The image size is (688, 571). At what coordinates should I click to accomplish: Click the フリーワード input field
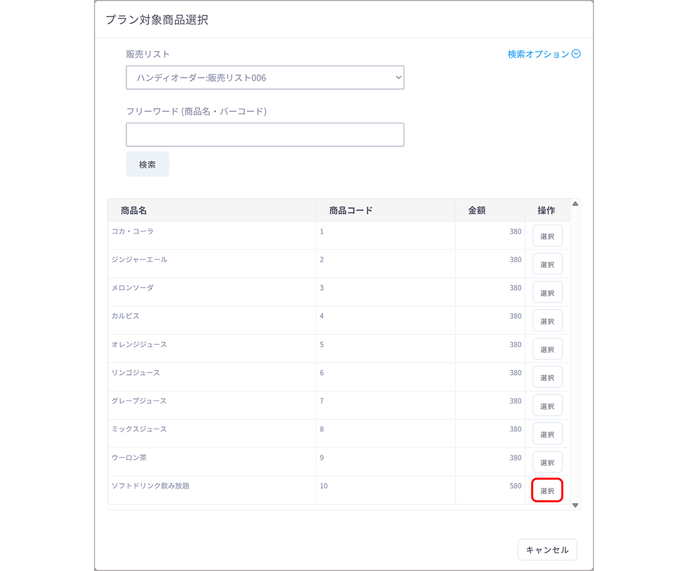pyautogui.click(x=265, y=135)
